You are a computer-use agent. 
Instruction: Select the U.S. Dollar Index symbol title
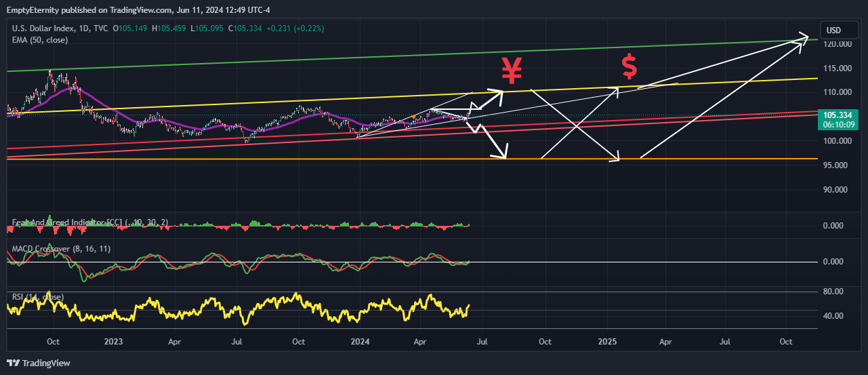click(x=43, y=28)
